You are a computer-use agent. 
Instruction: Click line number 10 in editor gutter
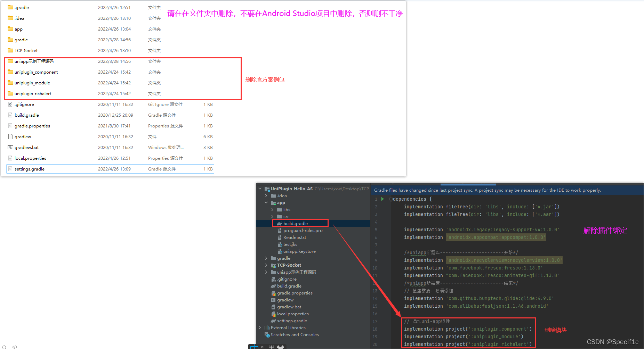(x=375, y=268)
